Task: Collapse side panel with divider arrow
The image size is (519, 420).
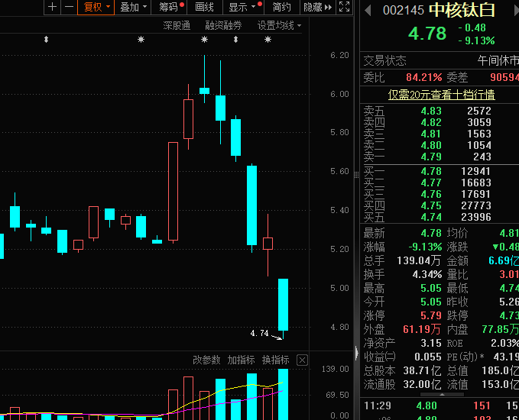Action: click(356, 353)
